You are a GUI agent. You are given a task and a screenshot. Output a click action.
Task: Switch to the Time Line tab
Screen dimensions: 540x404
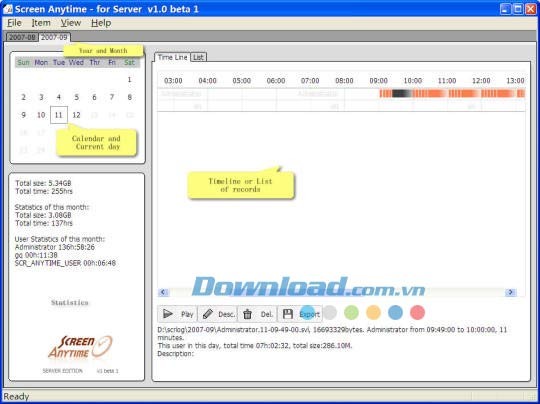[172, 57]
